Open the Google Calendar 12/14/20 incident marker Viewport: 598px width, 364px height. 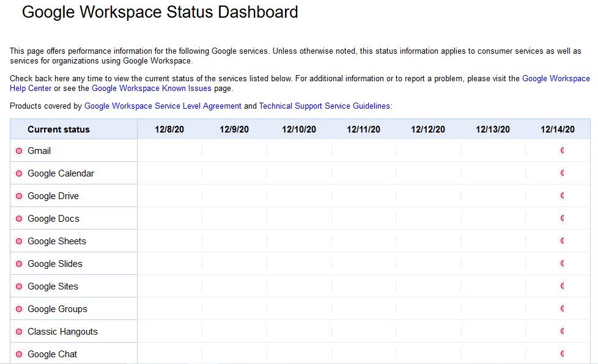click(562, 173)
